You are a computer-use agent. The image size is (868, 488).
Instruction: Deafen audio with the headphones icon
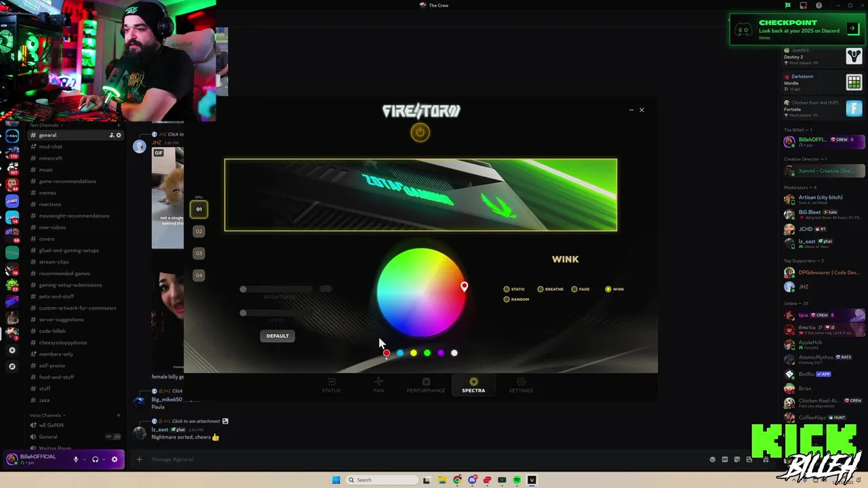[95, 460]
